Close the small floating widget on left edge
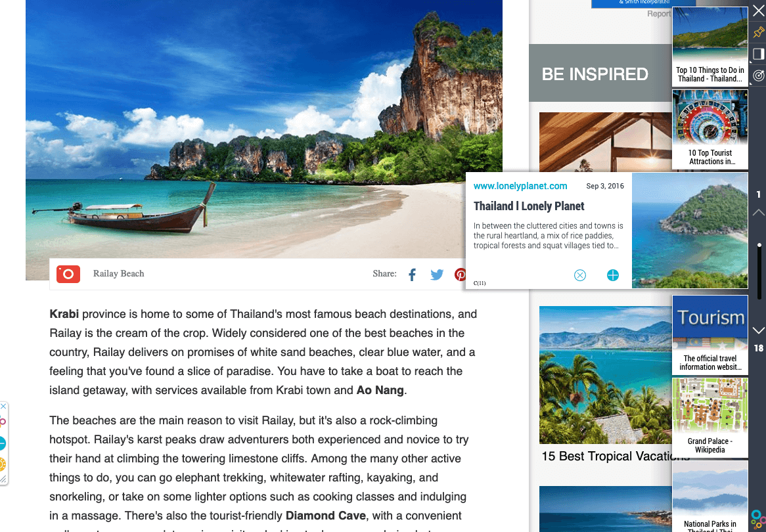Viewport: 766px width, 532px height. (x=3, y=407)
